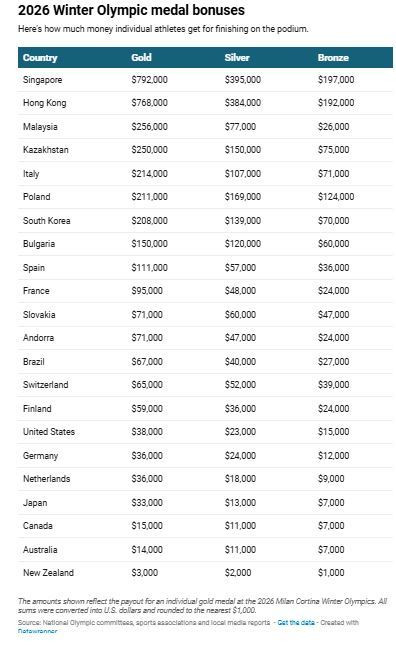Select the Switzerland country cell
Screen dimensions: 396x645
pyautogui.click(x=45, y=385)
